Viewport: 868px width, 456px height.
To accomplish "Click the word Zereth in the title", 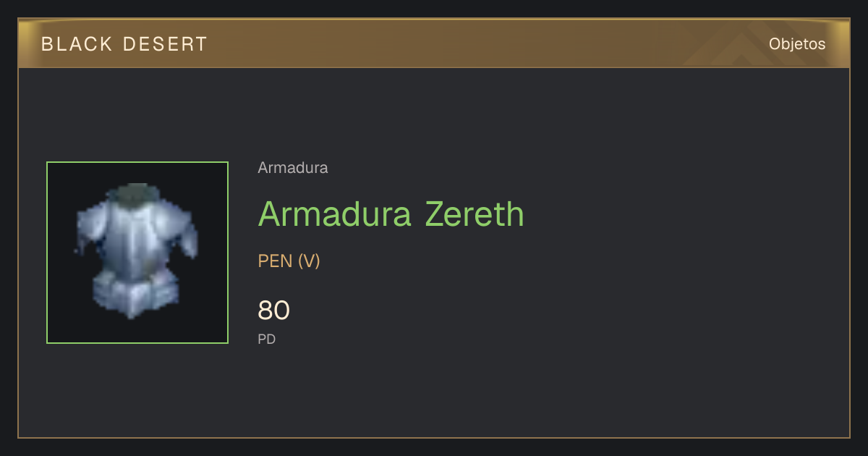I will point(474,214).
